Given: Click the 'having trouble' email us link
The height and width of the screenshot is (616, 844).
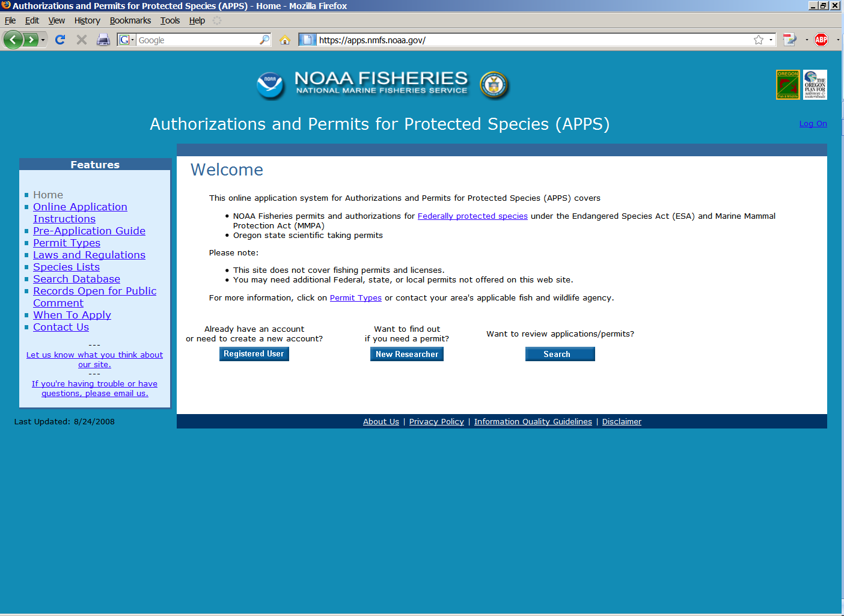Looking at the screenshot, I should [94, 389].
